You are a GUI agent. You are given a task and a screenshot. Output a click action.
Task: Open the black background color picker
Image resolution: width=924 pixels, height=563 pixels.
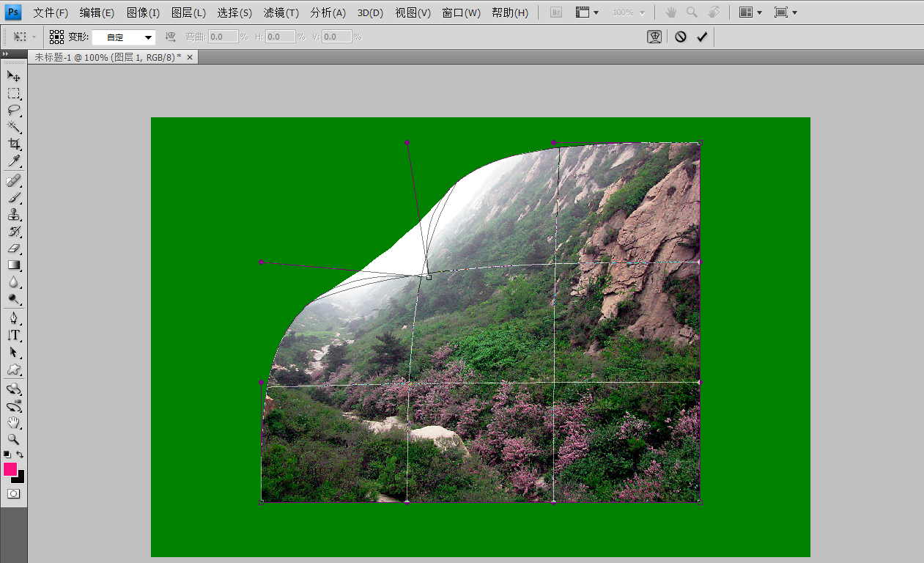[x=21, y=479]
